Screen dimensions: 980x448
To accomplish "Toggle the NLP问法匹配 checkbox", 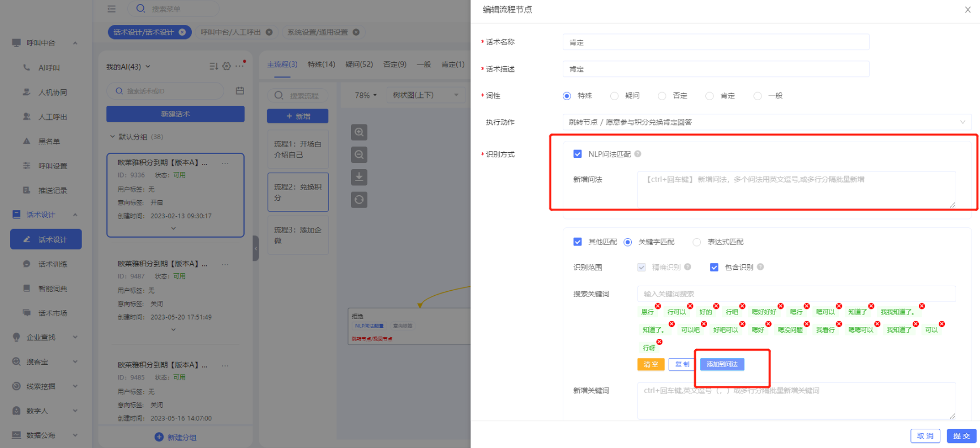I will pos(577,154).
